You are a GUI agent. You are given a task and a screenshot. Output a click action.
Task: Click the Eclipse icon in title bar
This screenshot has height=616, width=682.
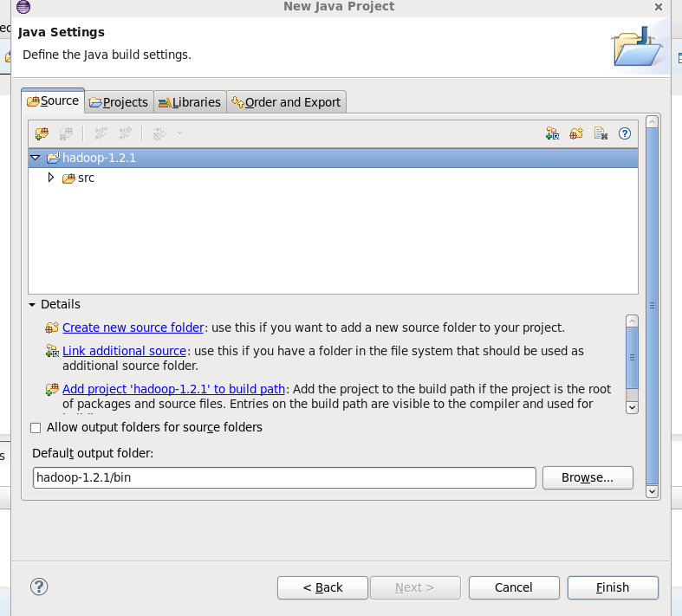pyautogui.click(x=23, y=7)
